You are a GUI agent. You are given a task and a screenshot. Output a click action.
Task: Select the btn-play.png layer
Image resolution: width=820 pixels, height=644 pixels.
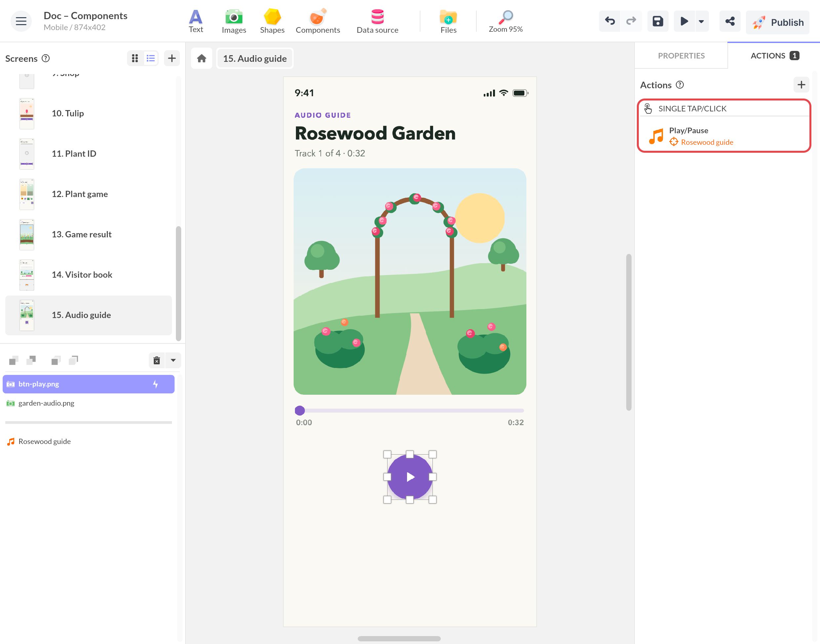click(89, 384)
